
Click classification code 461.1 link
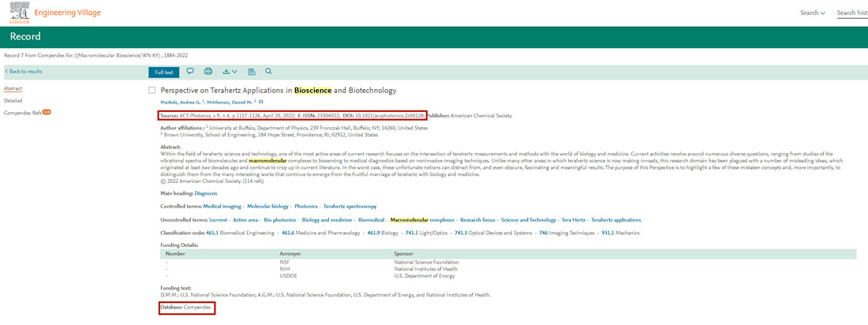(212, 233)
